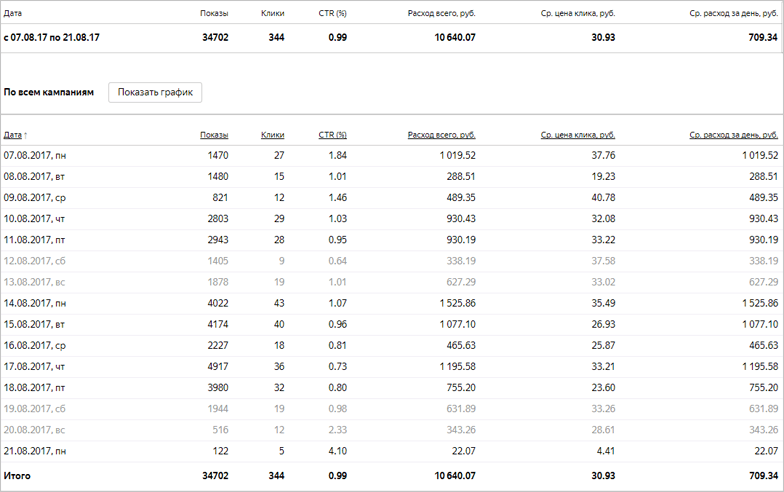
Task: Sort table by the "Дата" column header
Action: click(12, 135)
